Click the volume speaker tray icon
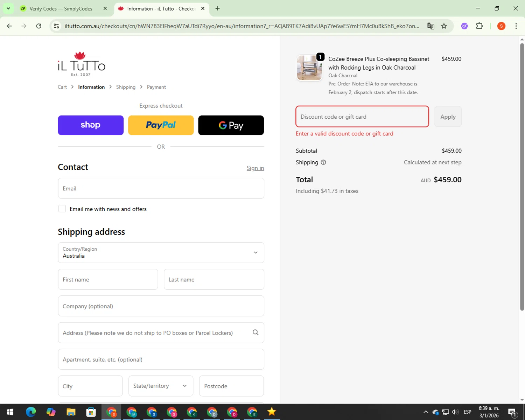The width and height of the screenshot is (525, 420). pyautogui.click(x=455, y=412)
